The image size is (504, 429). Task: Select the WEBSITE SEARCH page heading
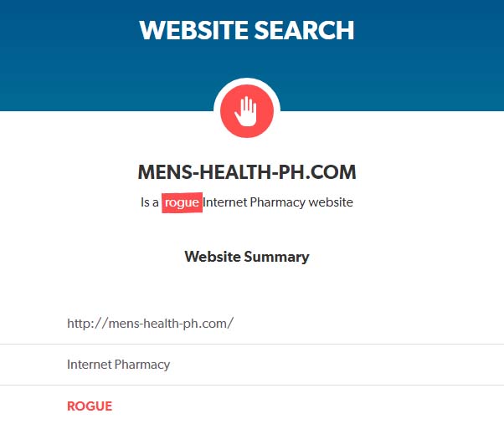tap(247, 30)
